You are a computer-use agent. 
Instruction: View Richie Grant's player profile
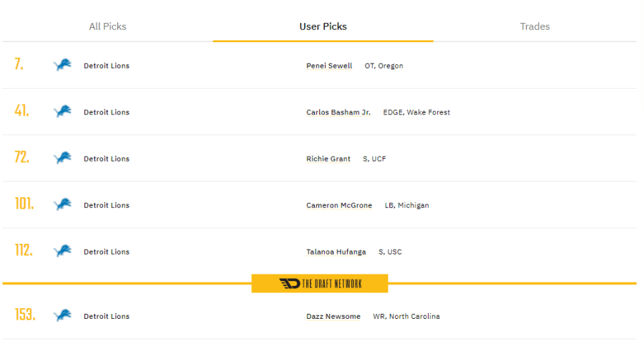click(x=328, y=159)
